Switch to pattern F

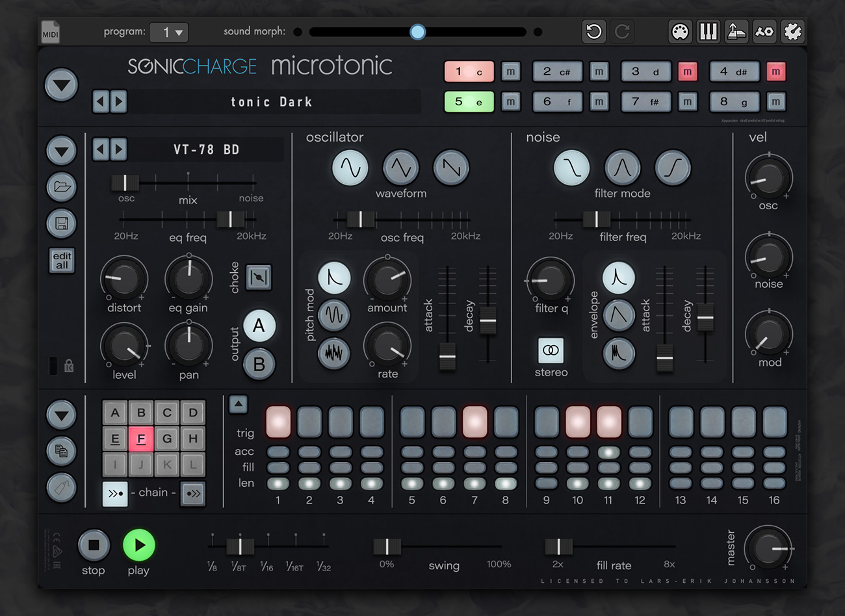[141, 439]
